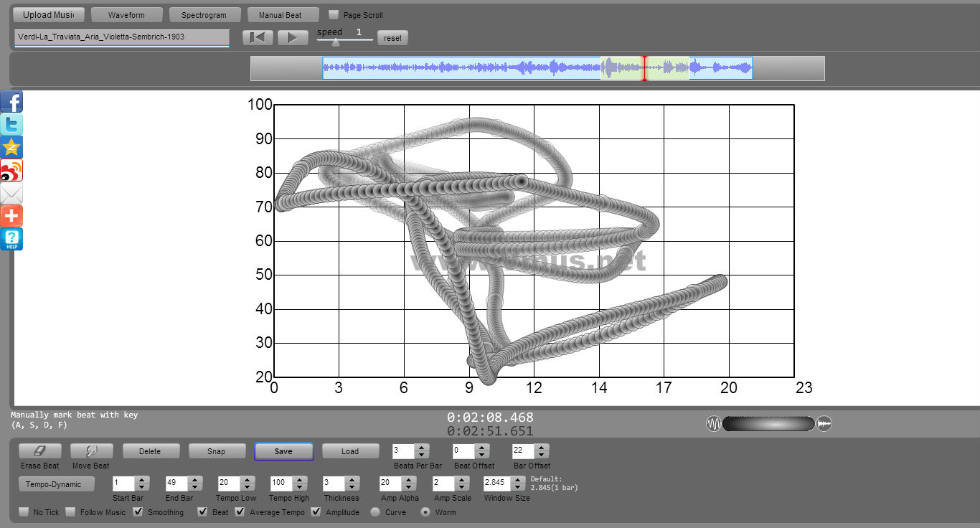The height and width of the screenshot is (528, 980).
Task: Increase the Beats Per Bar value
Action: point(422,448)
